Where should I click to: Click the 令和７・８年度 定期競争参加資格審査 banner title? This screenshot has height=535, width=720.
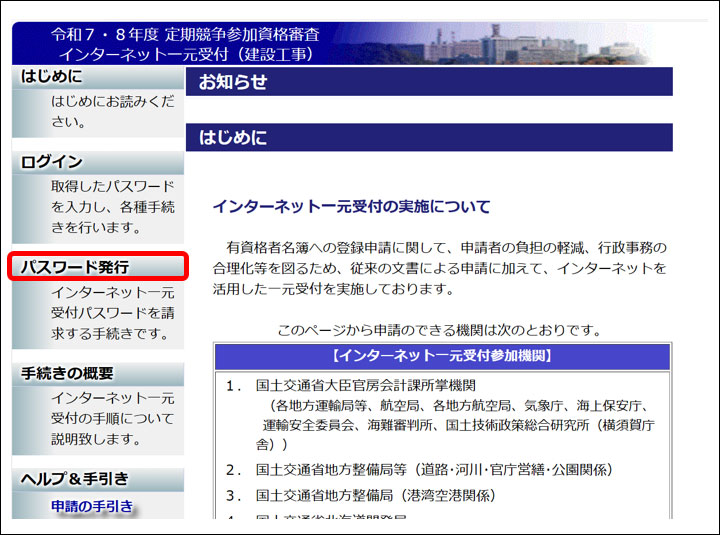click(x=185, y=34)
